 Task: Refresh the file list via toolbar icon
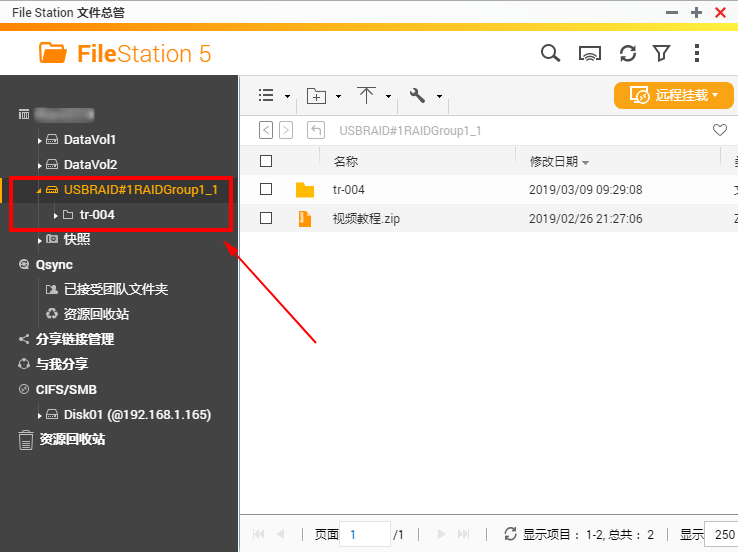tap(628, 53)
